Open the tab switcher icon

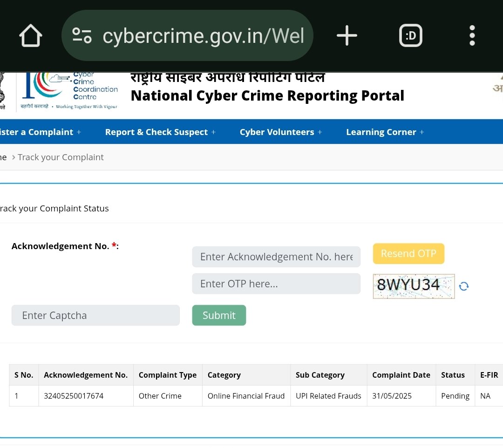(411, 35)
